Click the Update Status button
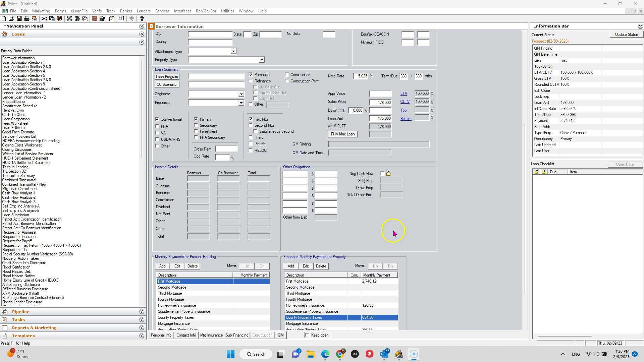The image size is (644, 362). pyautogui.click(x=626, y=35)
